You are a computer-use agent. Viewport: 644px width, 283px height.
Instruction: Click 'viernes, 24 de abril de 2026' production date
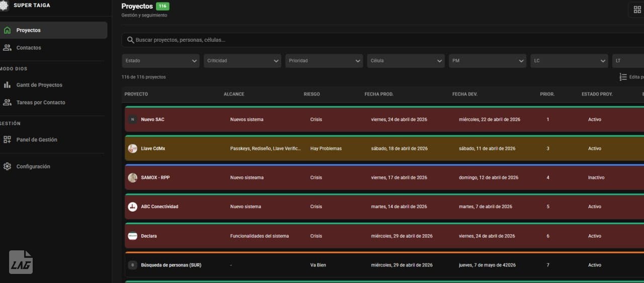click(399, 120)
